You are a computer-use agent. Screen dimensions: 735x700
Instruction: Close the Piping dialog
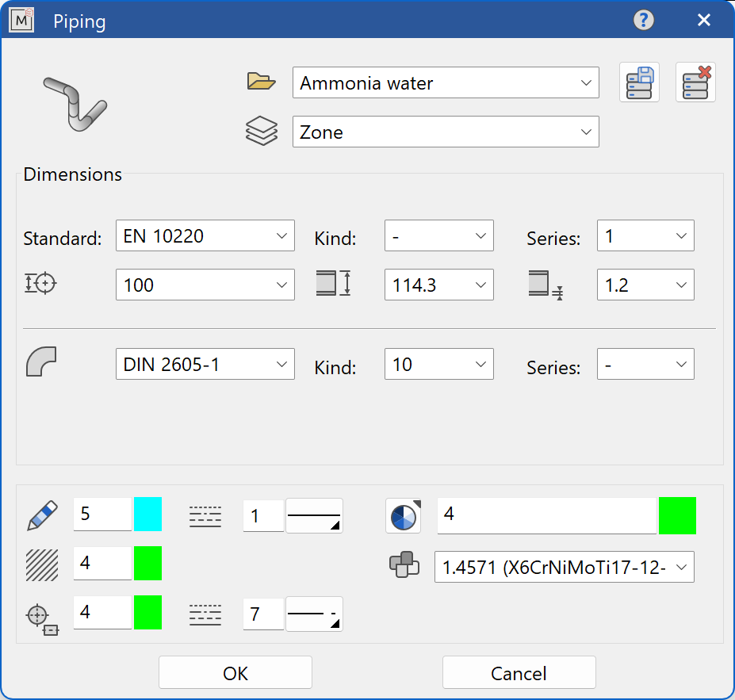coord(703,20)
